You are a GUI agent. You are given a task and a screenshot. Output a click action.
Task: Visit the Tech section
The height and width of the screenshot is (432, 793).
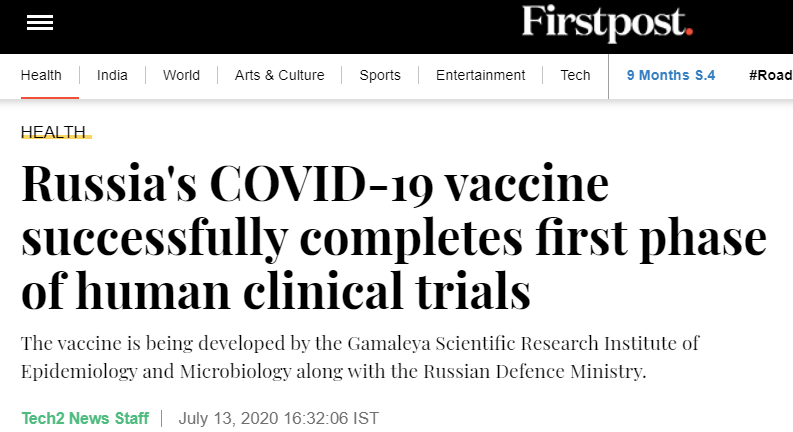tap(576, 75)
